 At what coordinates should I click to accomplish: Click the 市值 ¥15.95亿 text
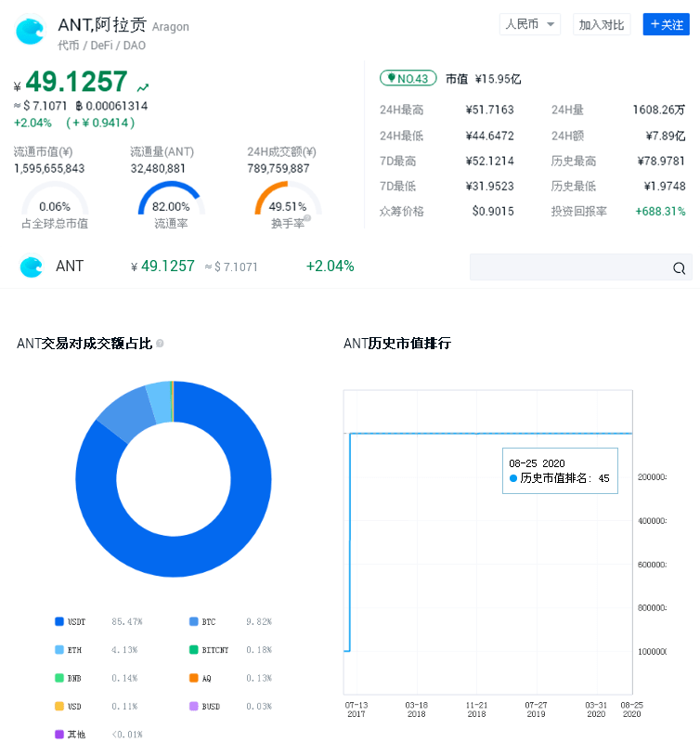(483, 79)
